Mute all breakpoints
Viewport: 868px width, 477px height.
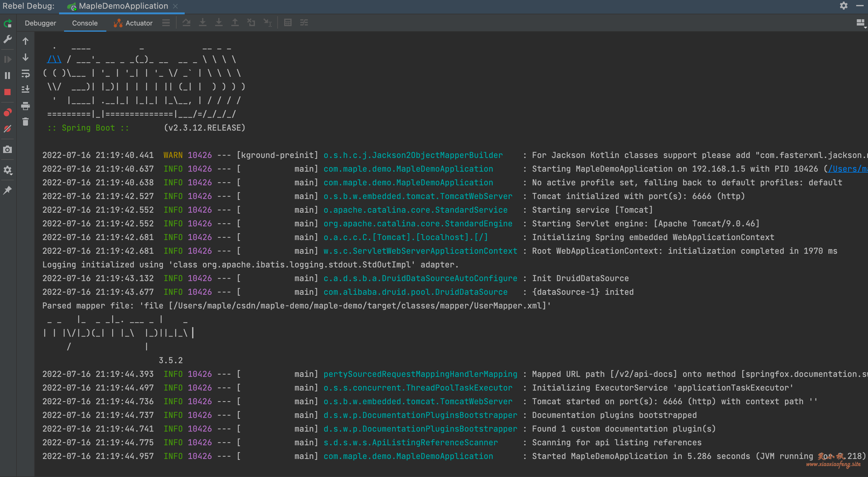[x=7, y=128]
